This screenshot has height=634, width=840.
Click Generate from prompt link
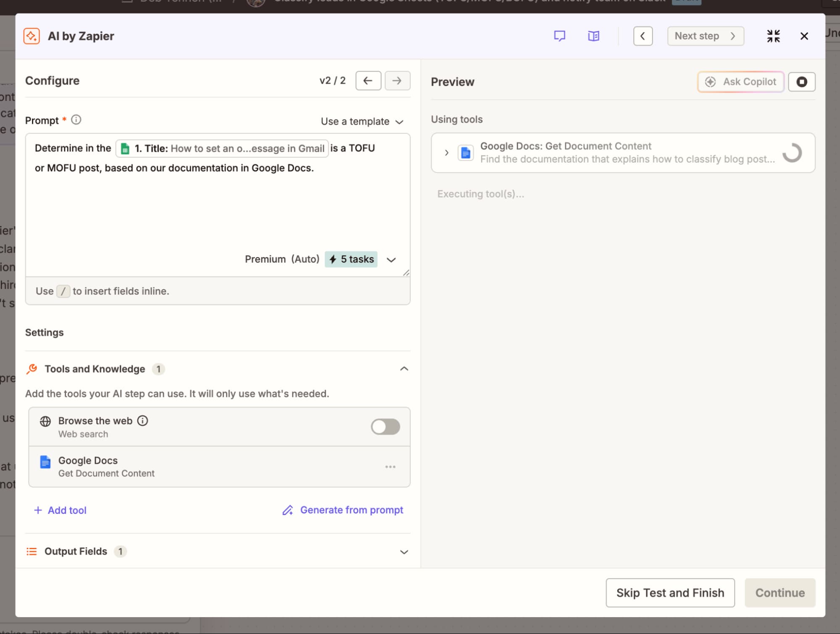(342, 510)
